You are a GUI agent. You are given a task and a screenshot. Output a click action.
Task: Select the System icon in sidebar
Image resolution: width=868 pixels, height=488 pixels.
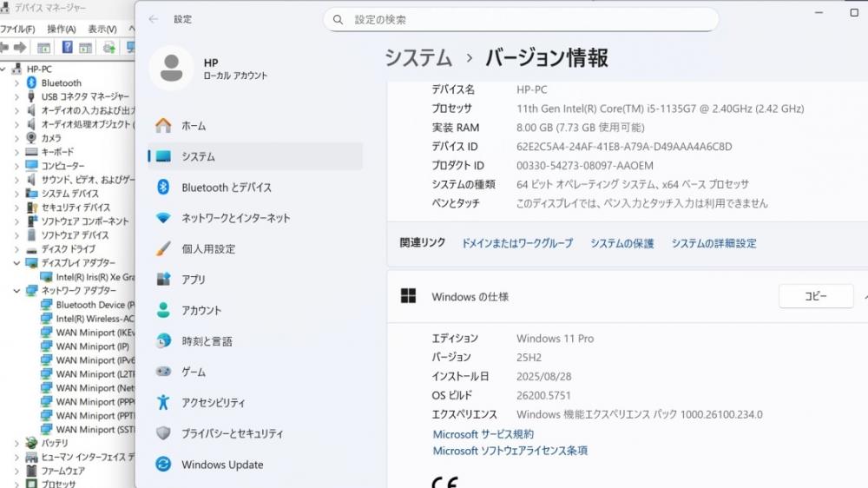tap(163, 157)
